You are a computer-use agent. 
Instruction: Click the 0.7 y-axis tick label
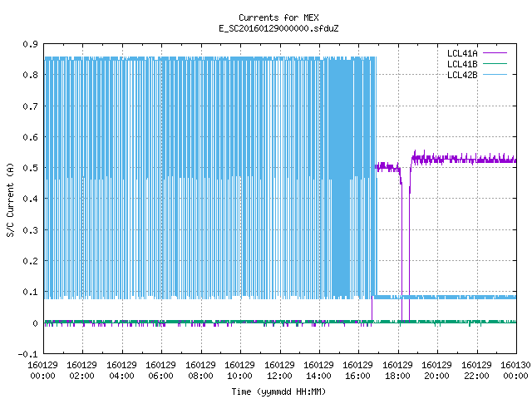(30, 106)
